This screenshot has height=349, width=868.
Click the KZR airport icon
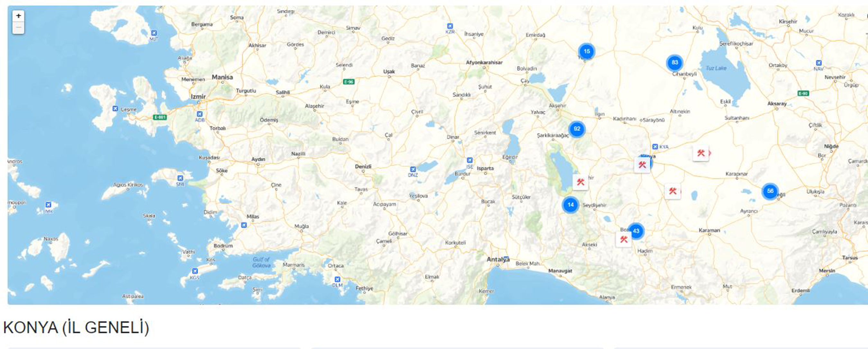tap(449, 26)
